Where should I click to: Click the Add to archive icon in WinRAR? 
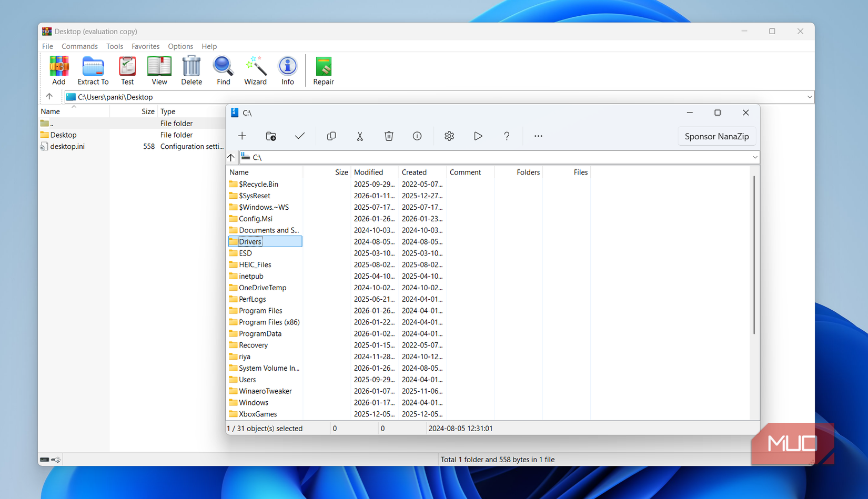coord(58,70)
